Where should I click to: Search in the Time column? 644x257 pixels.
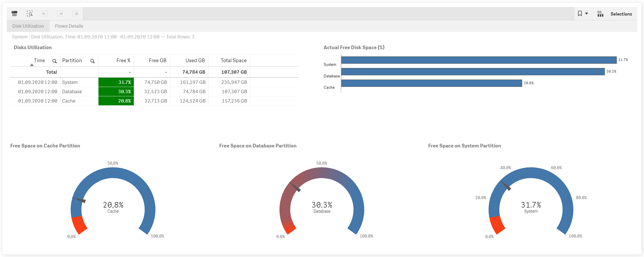point(54,61)
